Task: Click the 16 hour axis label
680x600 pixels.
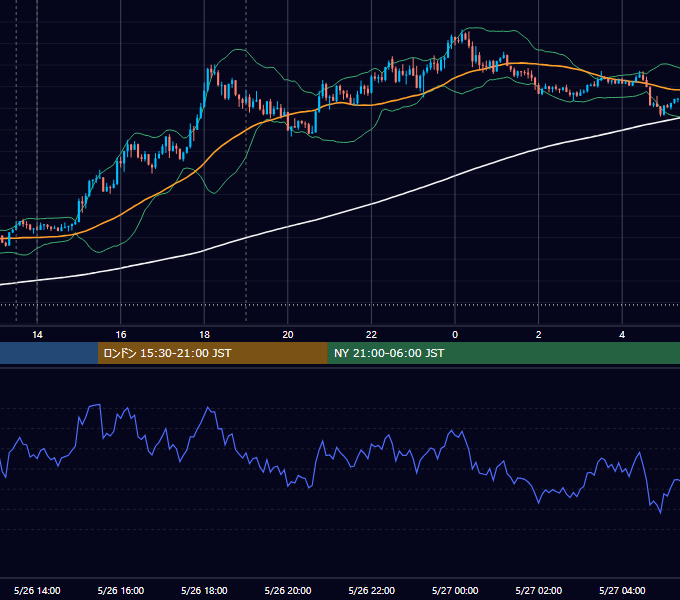Action: tap(121, 335)
